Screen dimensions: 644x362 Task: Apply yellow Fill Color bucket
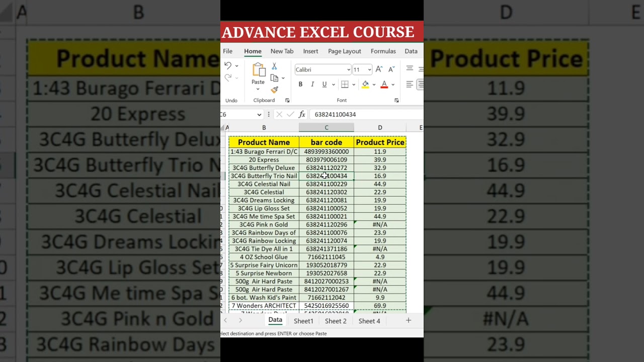(365, 84)
